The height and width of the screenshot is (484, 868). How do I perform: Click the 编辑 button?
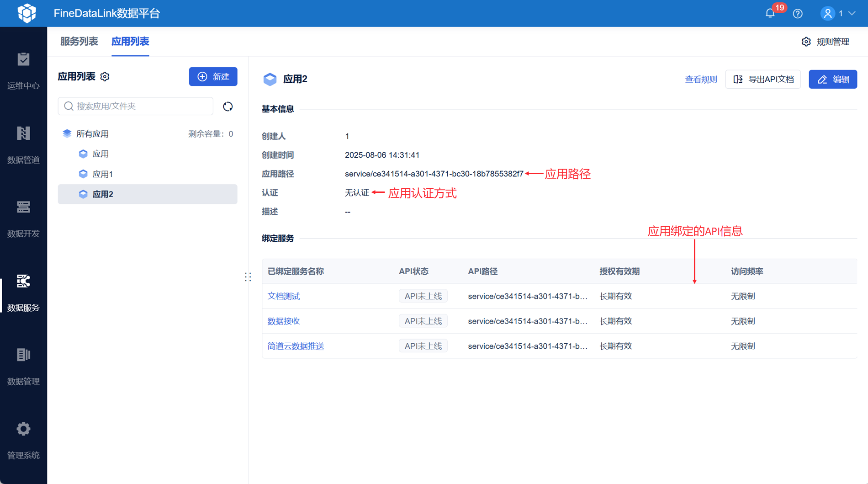click(x=833, y=80)
